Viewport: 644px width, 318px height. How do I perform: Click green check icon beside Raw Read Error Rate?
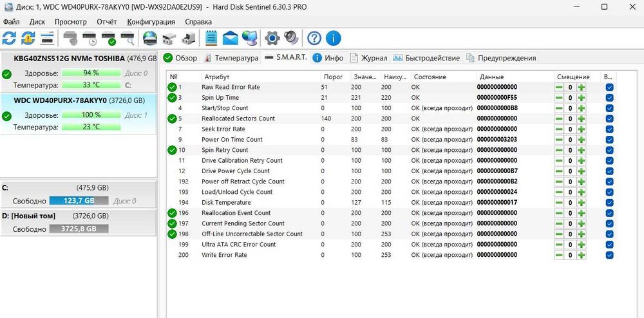click(172, 87)
